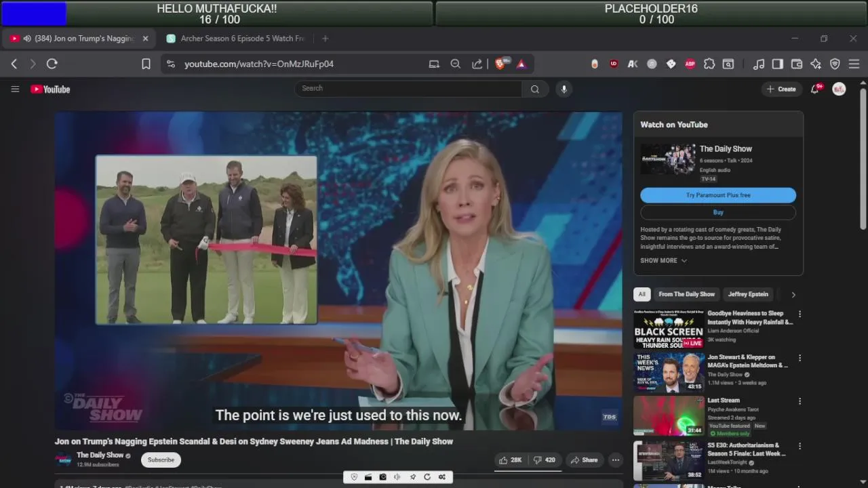Reload the page with the refresh icon
This screenshot has width=868, height=488.
52,64
